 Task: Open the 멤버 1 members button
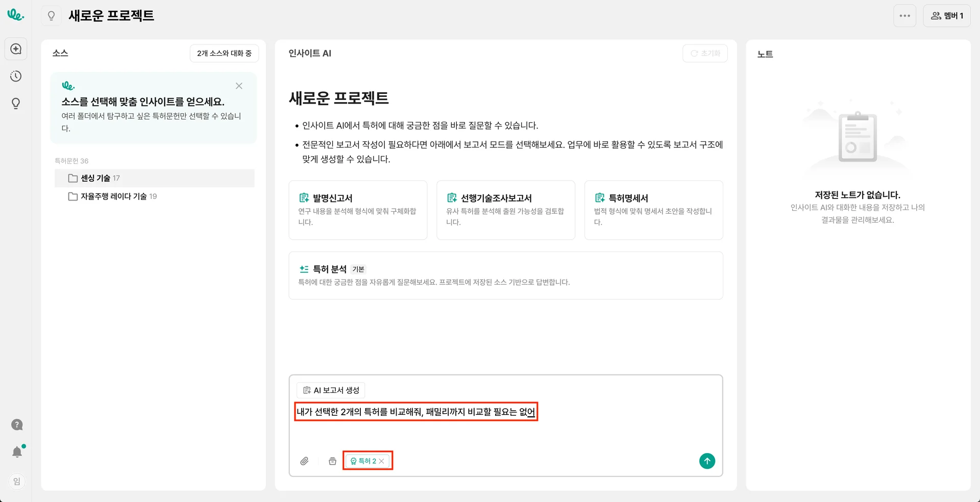[x=947, y=16]
